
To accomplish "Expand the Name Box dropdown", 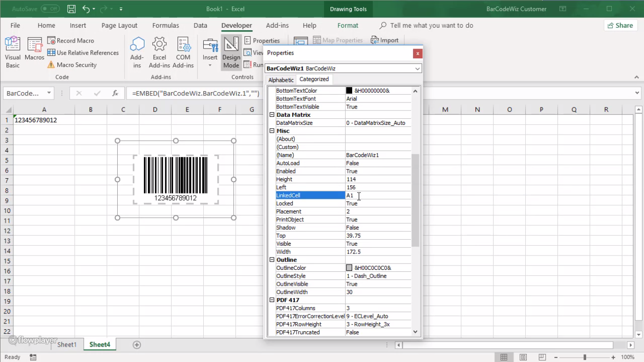I will click(49, 93).
